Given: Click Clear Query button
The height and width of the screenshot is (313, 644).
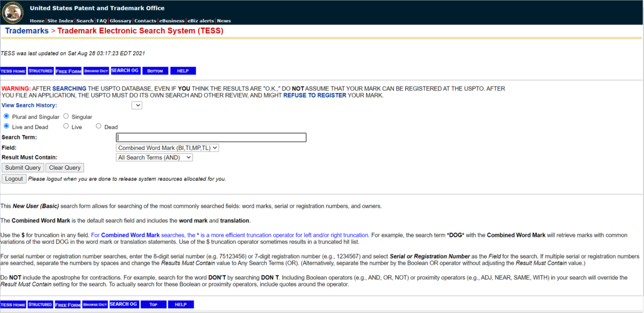Looking at the screenshot, I should 65,168.
